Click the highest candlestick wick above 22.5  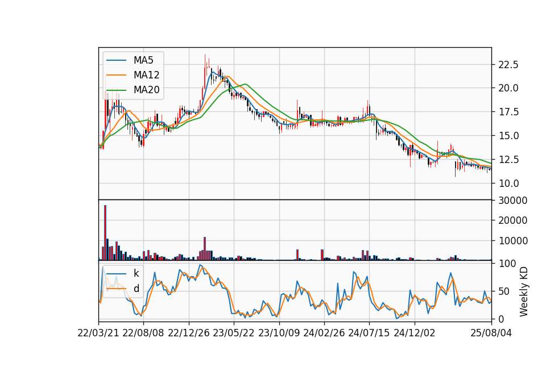point(205,72)
